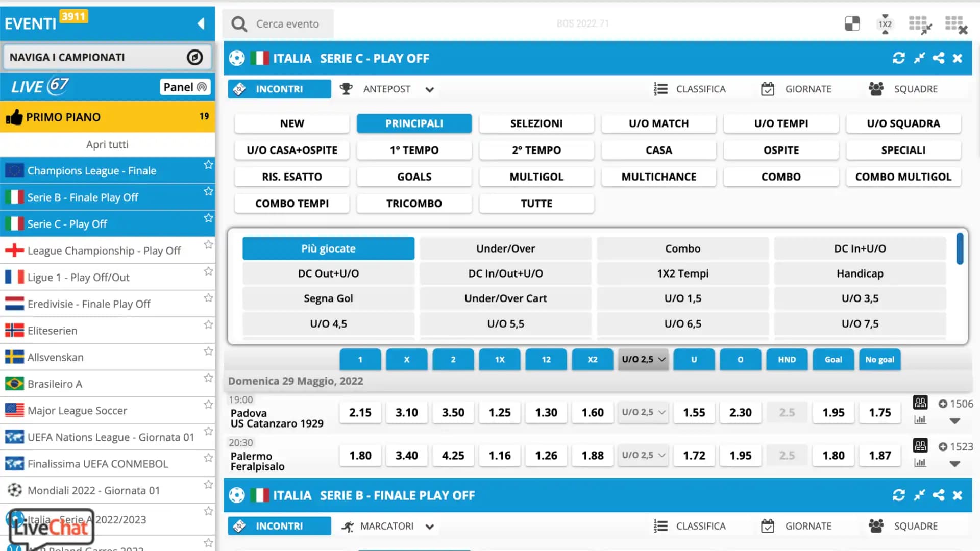Click the Apri tutti link
980x551 pixels.
[x=107, y=144]
